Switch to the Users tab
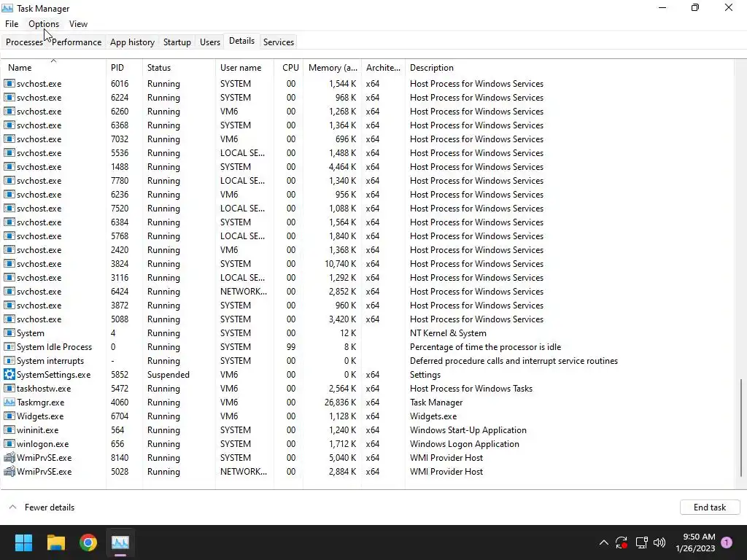 click(209, 42)
